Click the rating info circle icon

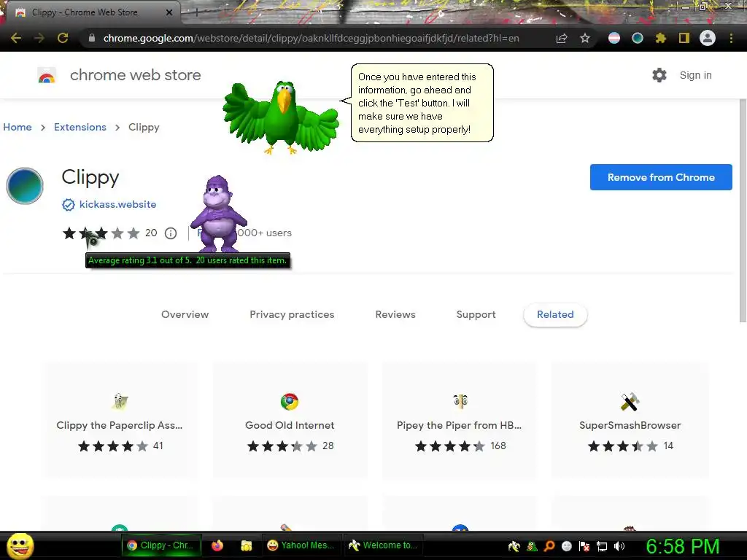point(171,233)
